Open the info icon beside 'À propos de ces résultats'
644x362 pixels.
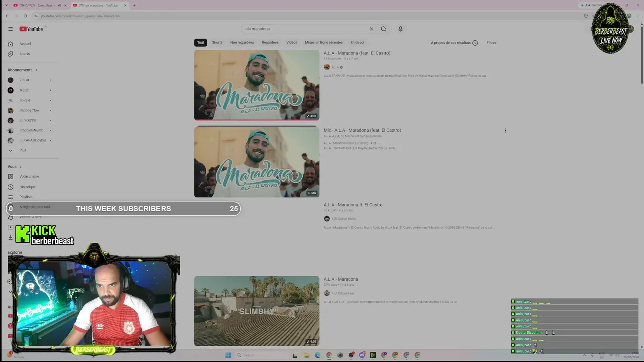(x=475, y=43)
